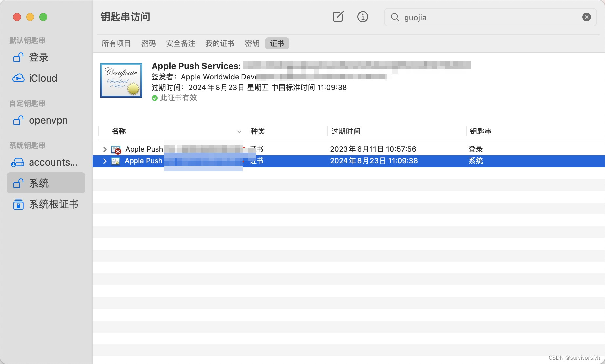Click the Apple Push Services title text
Image resolution: width=605 pixels, height=364 pixels.
tap(196, 66)
